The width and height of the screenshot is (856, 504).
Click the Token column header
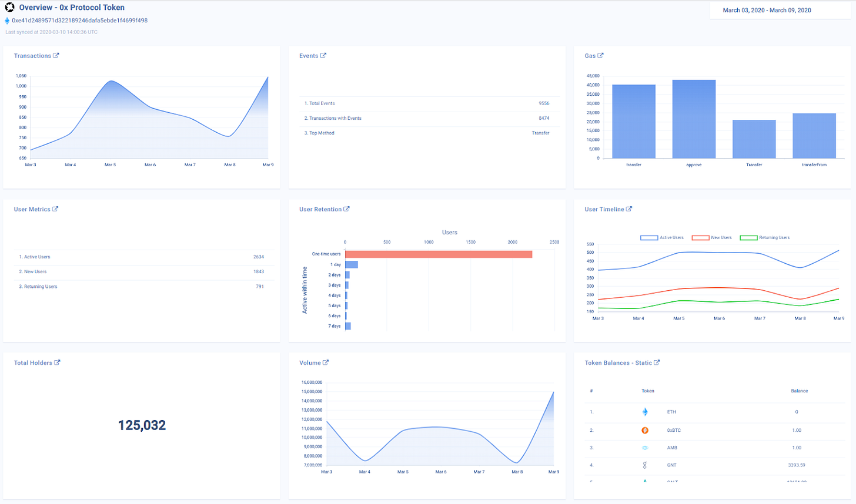coord(648,391)
